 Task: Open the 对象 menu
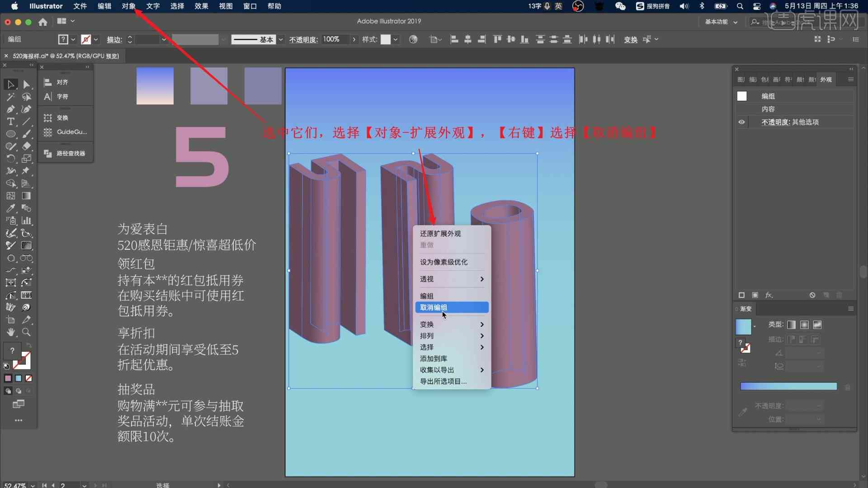point(128,6)
